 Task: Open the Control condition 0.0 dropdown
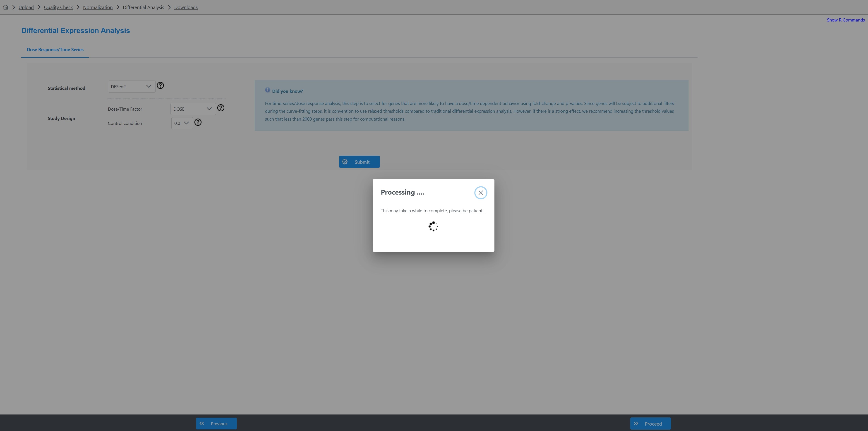tap(182, 123)
